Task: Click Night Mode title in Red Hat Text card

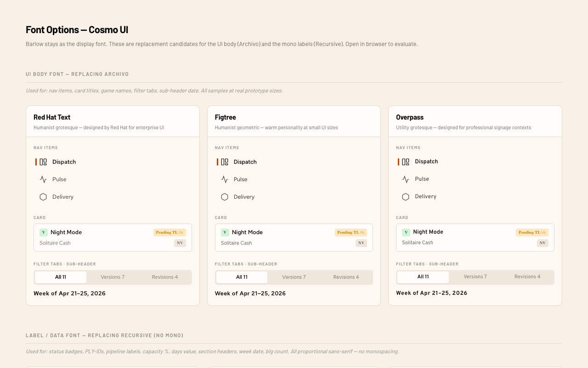Action: (66, 232)
